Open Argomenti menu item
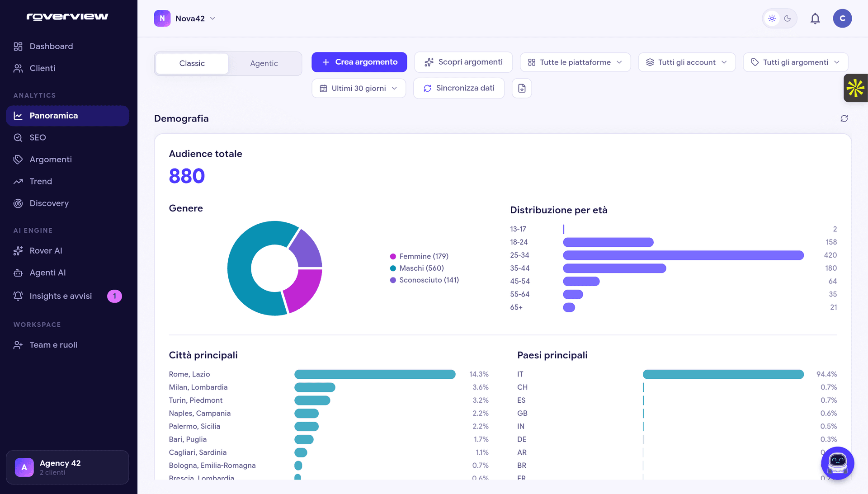Screen dimensions: 868x494 pos(67,160)
